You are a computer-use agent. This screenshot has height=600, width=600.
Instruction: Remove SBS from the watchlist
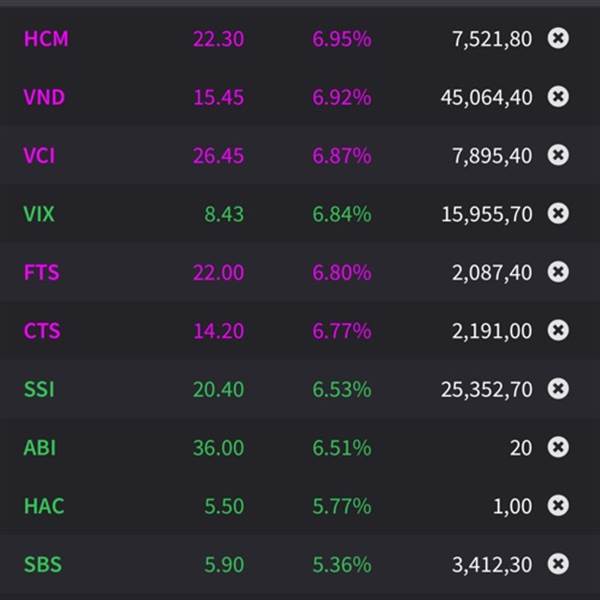coord(558,564)
